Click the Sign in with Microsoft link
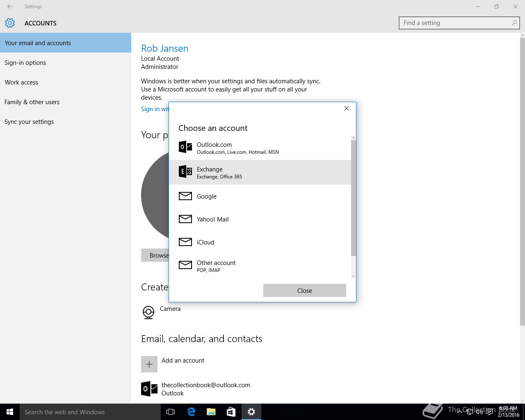525x420 pixels. pyautogui.click(x=155, y=109)
